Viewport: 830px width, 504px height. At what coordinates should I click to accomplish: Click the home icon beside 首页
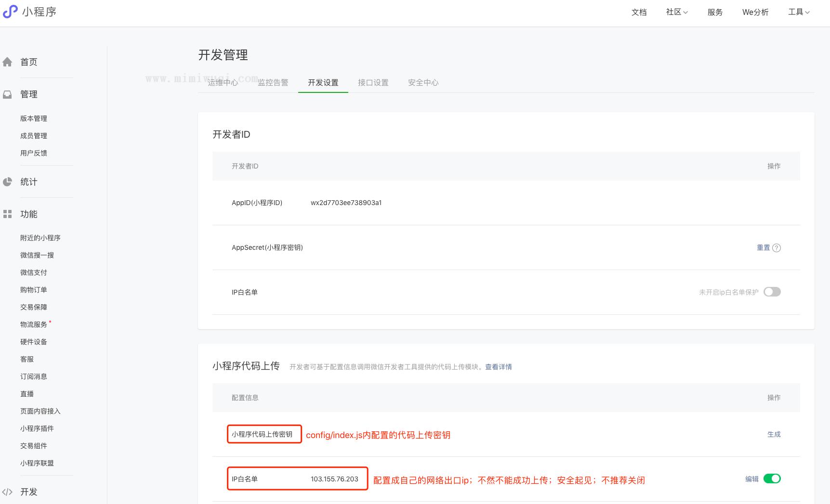pos(7,62)
